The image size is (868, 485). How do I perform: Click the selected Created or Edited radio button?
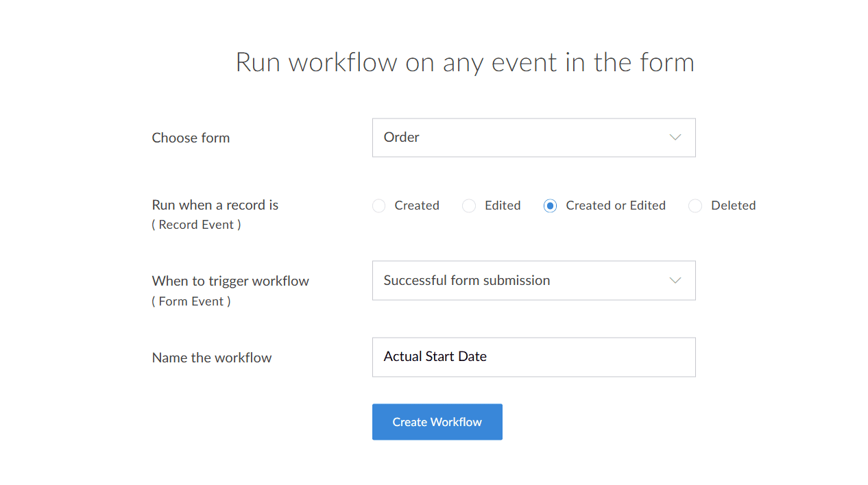click(550, 206)
